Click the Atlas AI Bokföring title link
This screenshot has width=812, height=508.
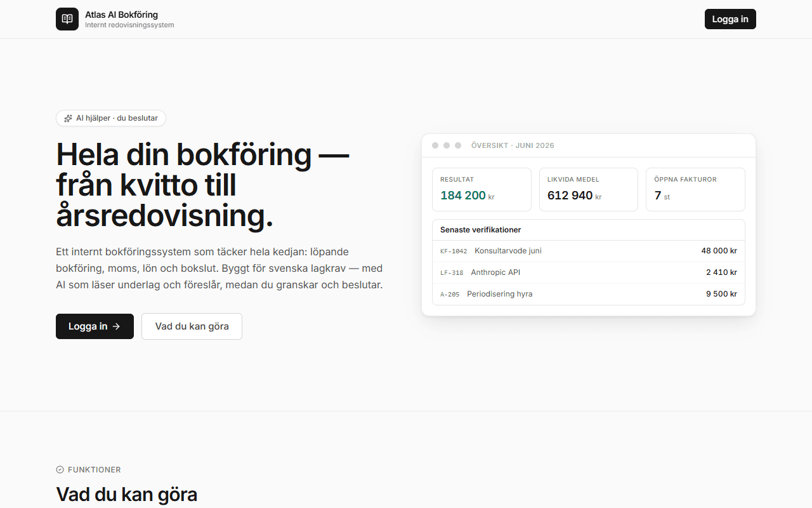tap(122, 15)
